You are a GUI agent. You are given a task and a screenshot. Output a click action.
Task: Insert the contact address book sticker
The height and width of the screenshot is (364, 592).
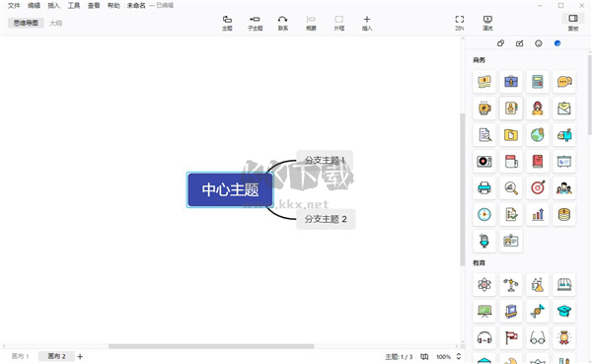(x=511, y=109)
